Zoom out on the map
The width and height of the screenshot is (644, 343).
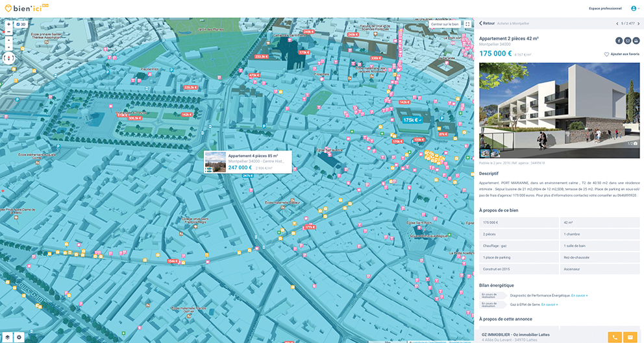[x=8, y=32]
